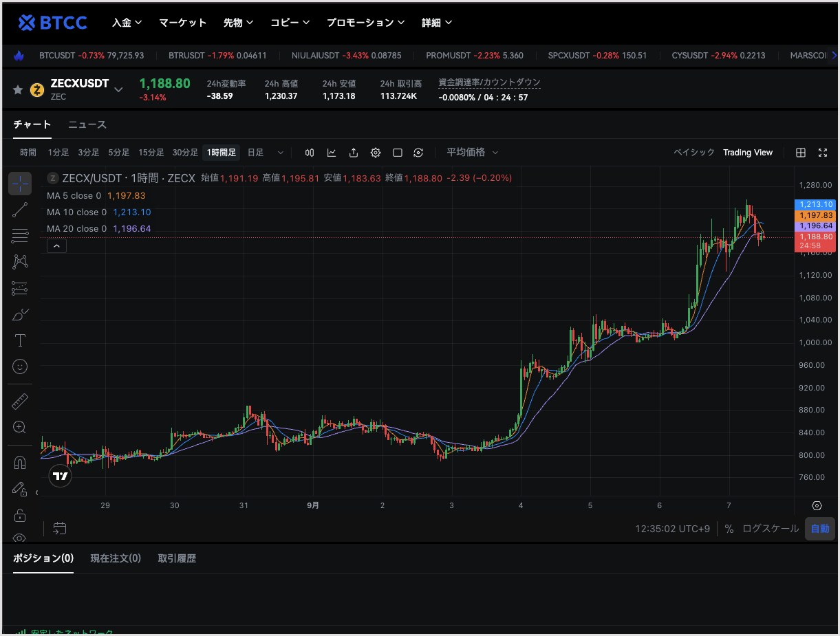Open the 詳細 details menu

point(437,23)
